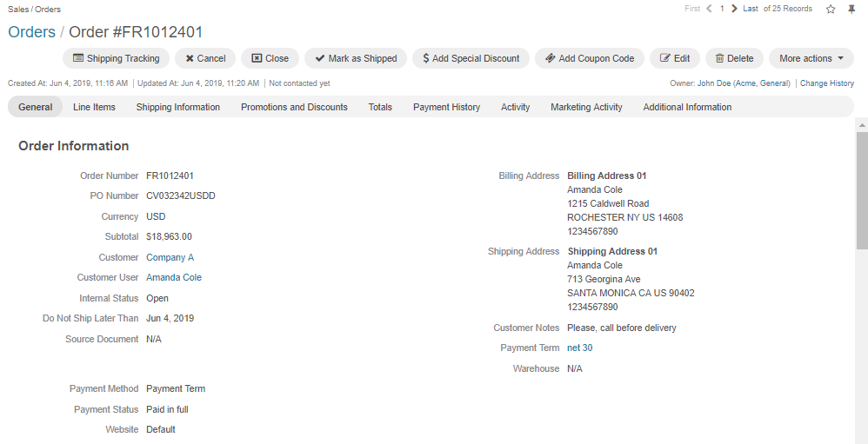Select PO Number CV032342USDD text
The image size is (868, 444).
pos(181,195)
